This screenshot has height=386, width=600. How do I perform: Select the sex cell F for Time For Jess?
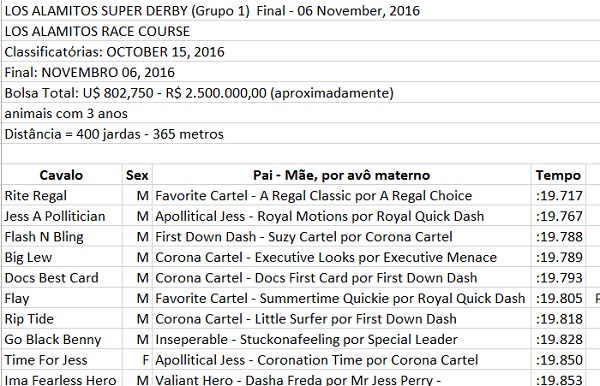pos(137,360)
